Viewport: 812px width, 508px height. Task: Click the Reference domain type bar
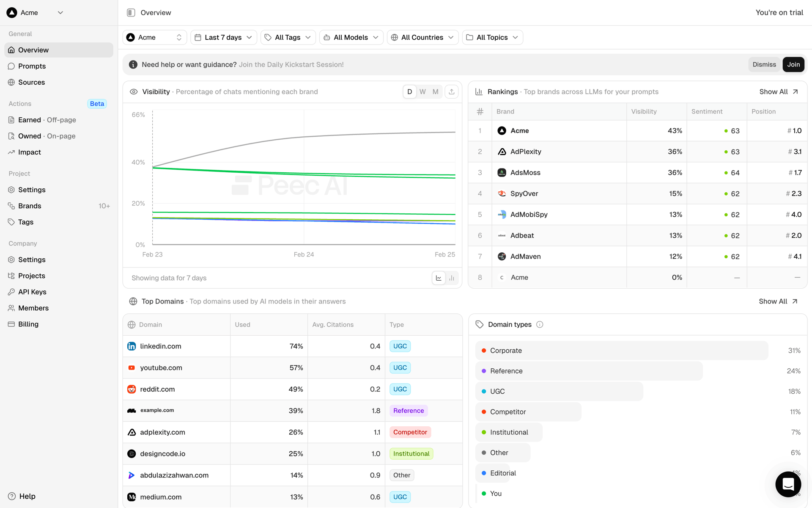[589, 371]
